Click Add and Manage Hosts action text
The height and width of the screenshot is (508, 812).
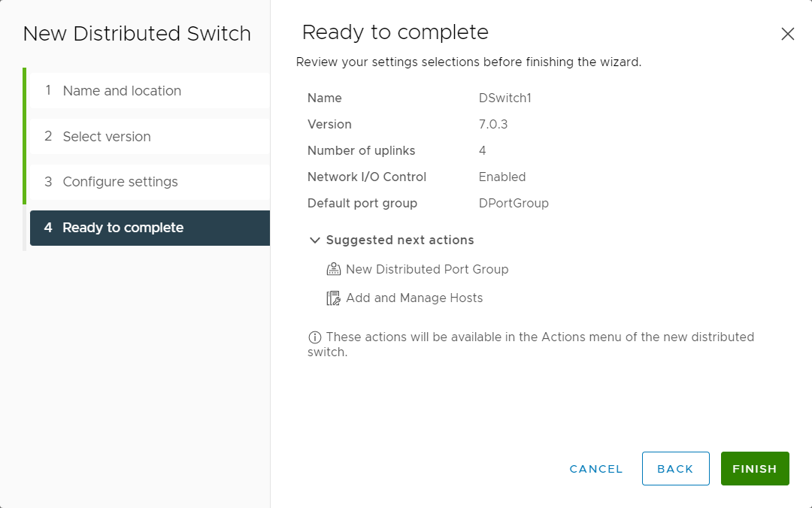coord(414,298)
